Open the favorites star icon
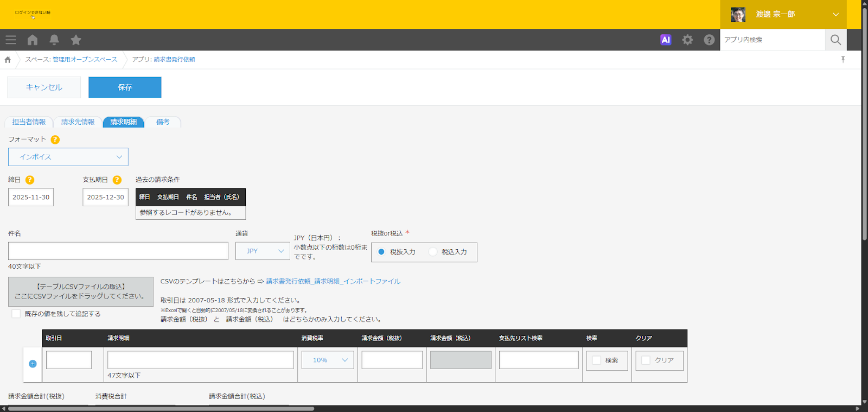Screen dimensions: 868x412 click(x=76, y=40)
